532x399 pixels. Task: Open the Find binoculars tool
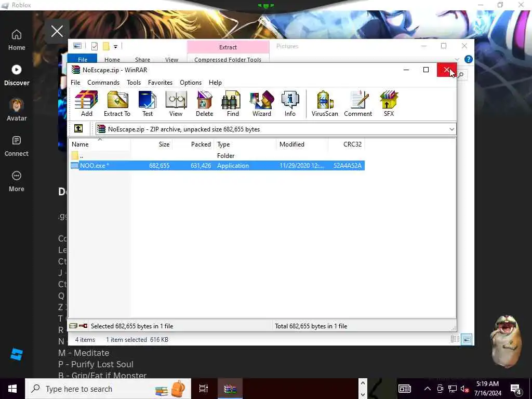tap(233, 103)
